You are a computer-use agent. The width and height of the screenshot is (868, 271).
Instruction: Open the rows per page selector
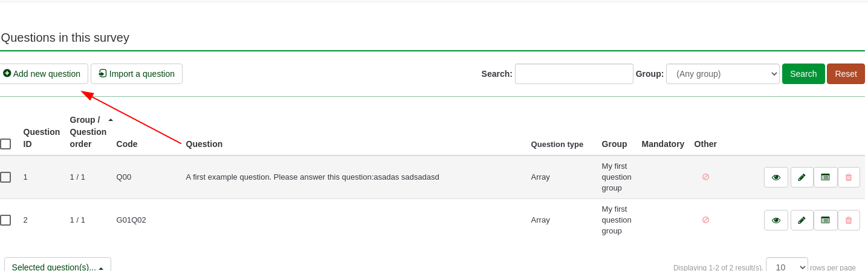786,267
